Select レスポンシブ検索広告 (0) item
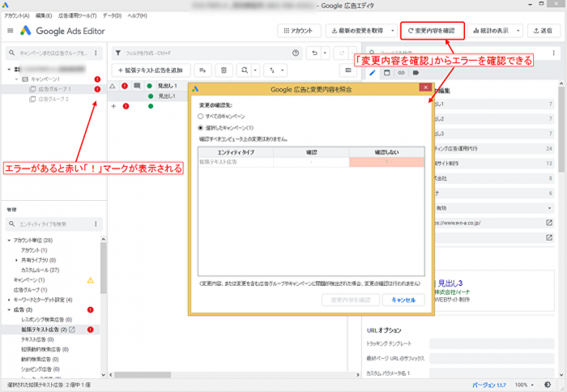Viewport: 567px width, 392px height. [x=46, y=320]
